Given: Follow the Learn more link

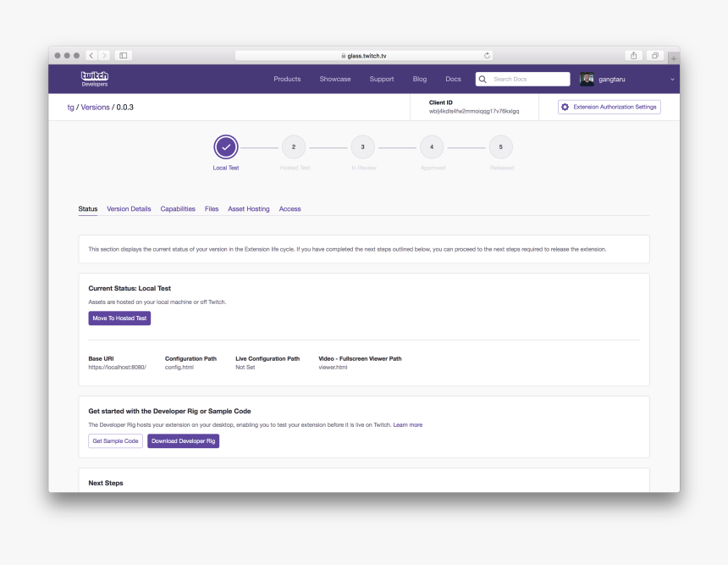Looking at the screenshot, I should coord(408,424).
